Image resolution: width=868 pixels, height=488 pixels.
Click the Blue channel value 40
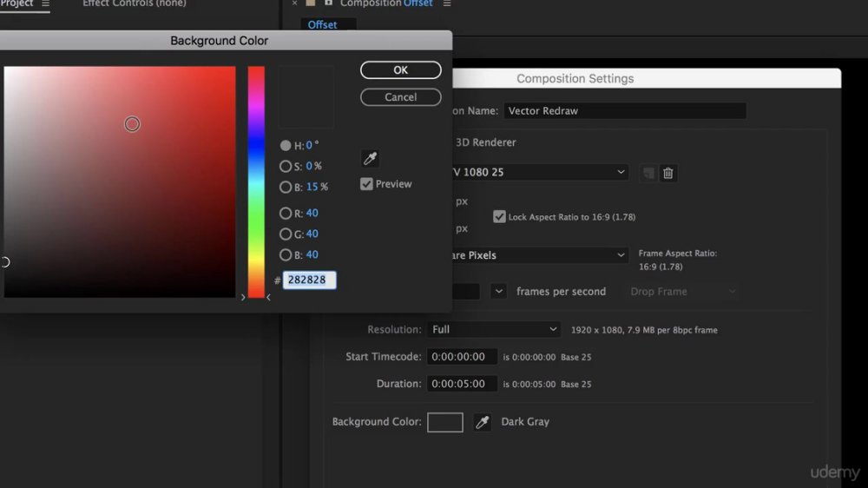[x=312, y=254]
